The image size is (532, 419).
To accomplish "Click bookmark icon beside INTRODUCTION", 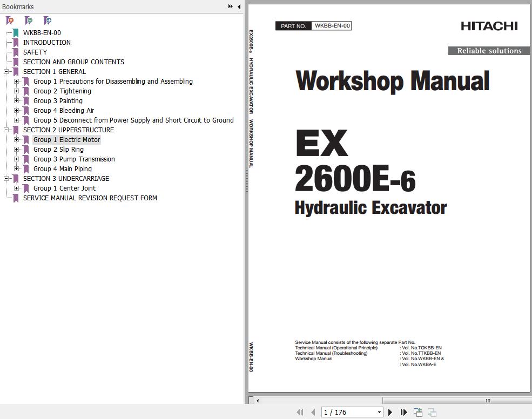I will pyautogui.click(x=16, y=43).
